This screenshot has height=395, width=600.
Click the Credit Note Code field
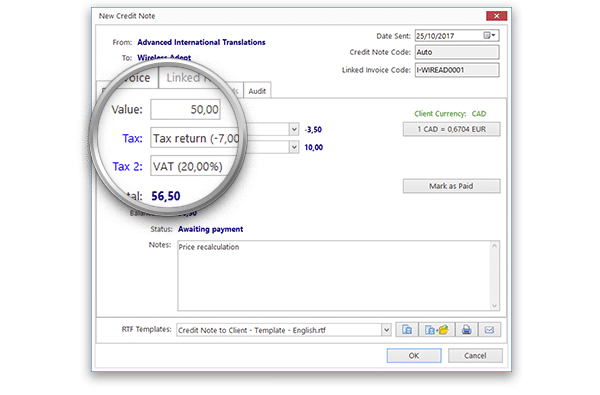point(457,52)
